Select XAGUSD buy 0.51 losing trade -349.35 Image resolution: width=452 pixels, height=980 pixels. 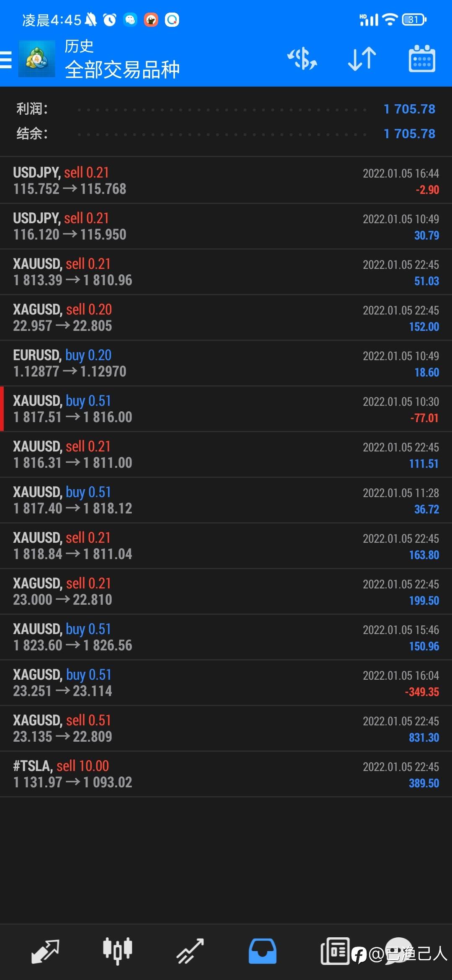pyautogui.click(x=226, y=683)
